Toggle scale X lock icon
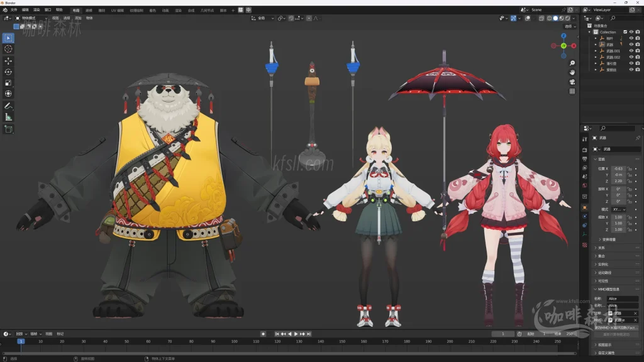This screenshot has height=362, width=644. (x=630, y=217)
